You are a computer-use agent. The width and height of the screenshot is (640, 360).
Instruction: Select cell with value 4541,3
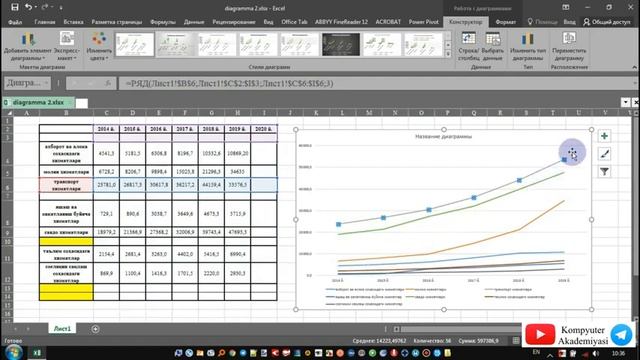tap(107, 153)
